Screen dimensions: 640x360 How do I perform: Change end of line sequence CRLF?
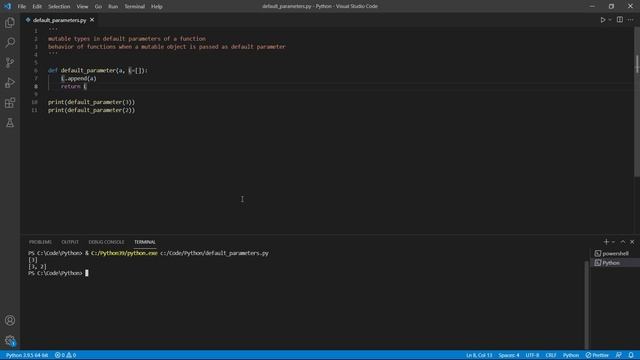point(551,355)
